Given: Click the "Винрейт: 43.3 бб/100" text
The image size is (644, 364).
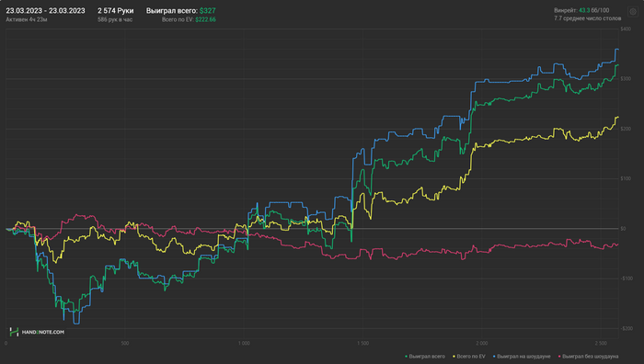Looking at the screenshot, I should tap(581, 10).
